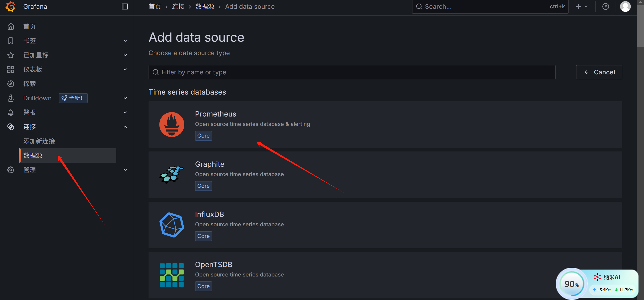This screenshot has width=644, height=300.
Task: Click the Prometheus flame logo
Action: [x=172, y=124]
